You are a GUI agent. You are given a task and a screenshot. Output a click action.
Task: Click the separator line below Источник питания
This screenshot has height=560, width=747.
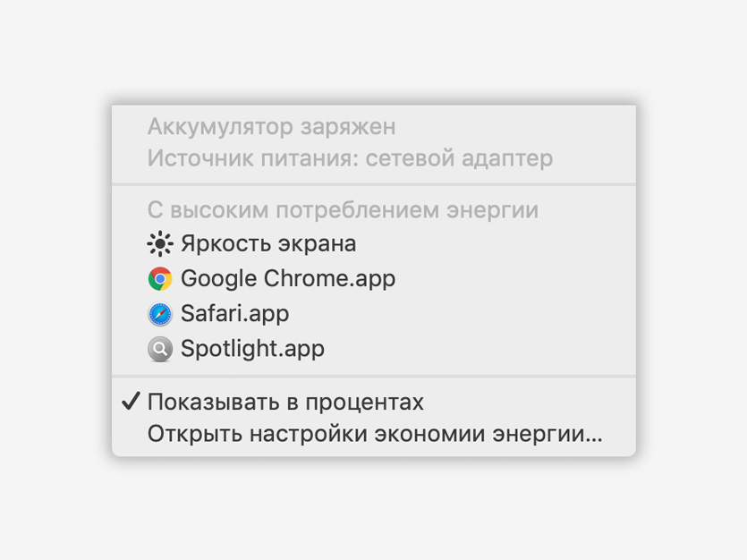(374, 184)
